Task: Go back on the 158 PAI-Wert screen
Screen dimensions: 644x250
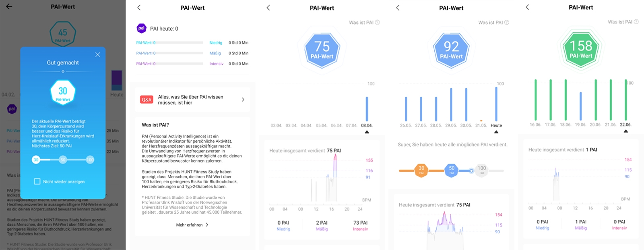Action: (527, 7)
